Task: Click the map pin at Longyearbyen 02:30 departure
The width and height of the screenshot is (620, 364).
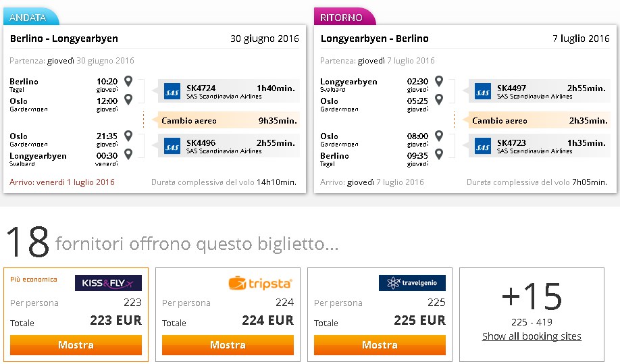Action: point(439,81)
